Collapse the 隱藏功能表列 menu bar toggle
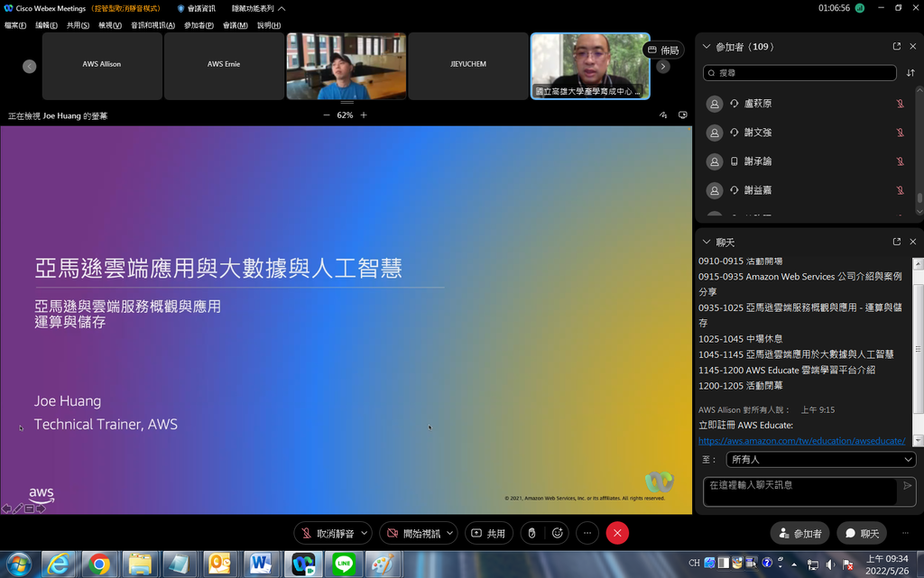Image resolution: width=924 pixels, height=578 pixels. 258,8
